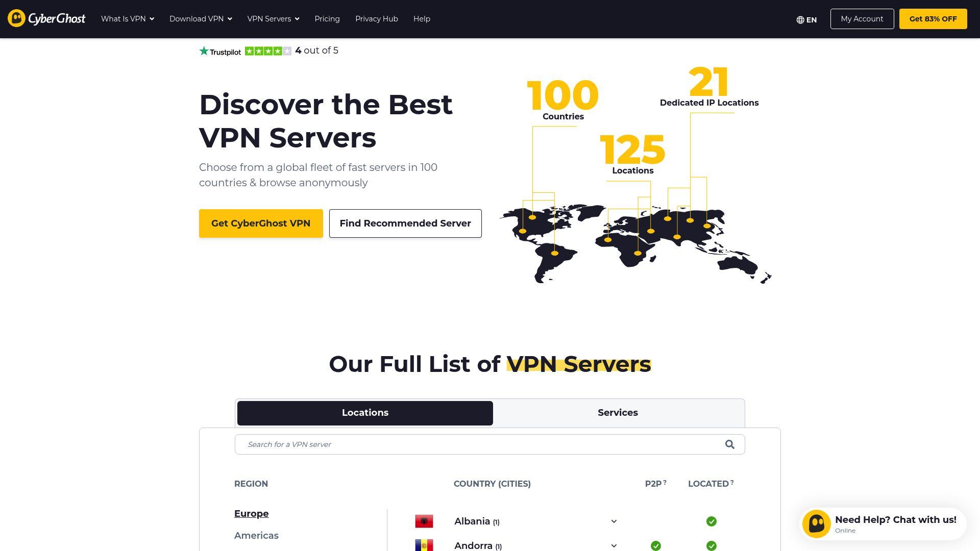Click Get CyberGhost VPN button
Screen dimensions: 980x551
click(261, 223)
